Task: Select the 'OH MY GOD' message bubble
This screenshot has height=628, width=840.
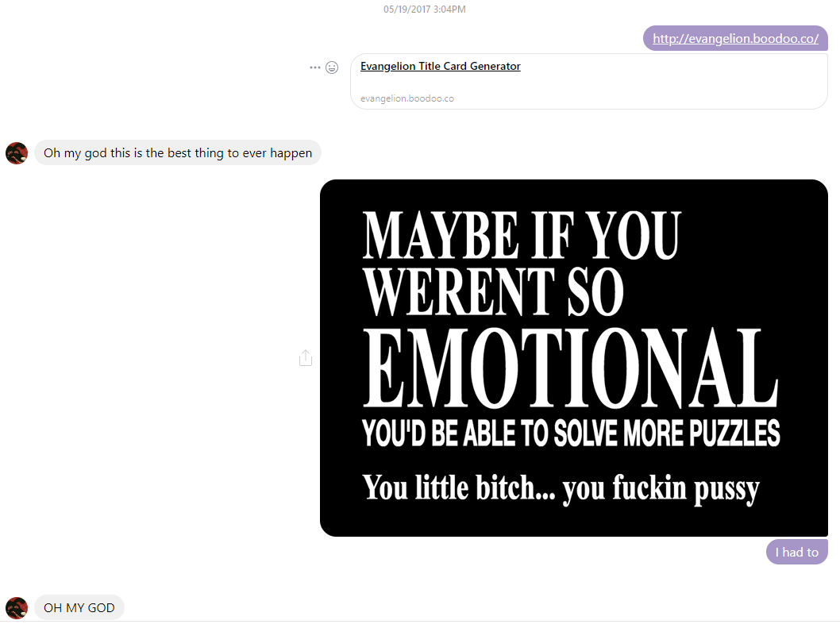Action: click(x=79, y=608)
